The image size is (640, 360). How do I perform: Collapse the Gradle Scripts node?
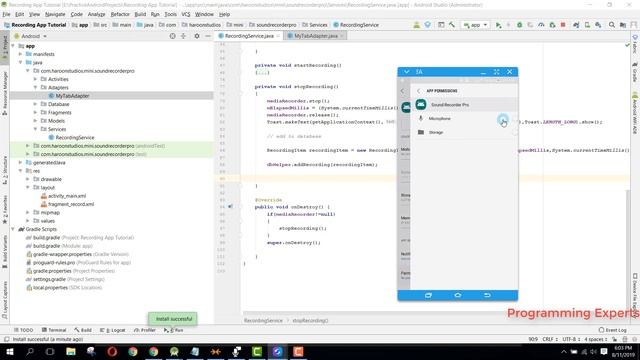click(13, 229)
